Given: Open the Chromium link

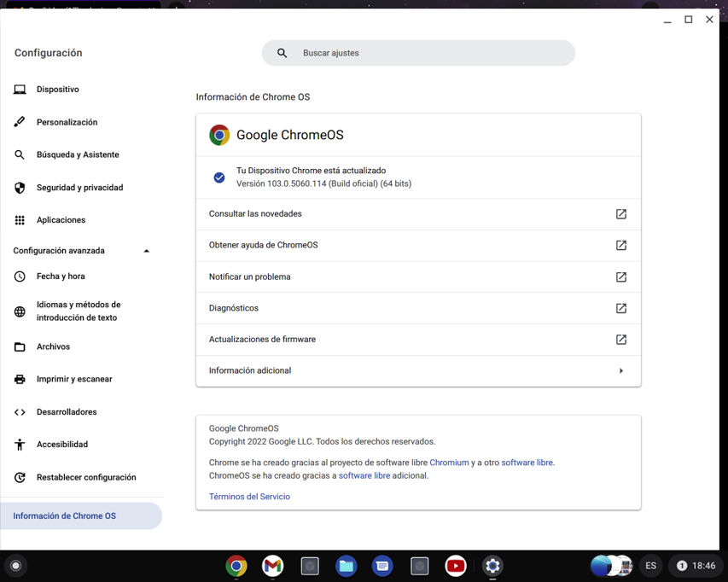Looking at the screenshot, I should click(449, 463).
